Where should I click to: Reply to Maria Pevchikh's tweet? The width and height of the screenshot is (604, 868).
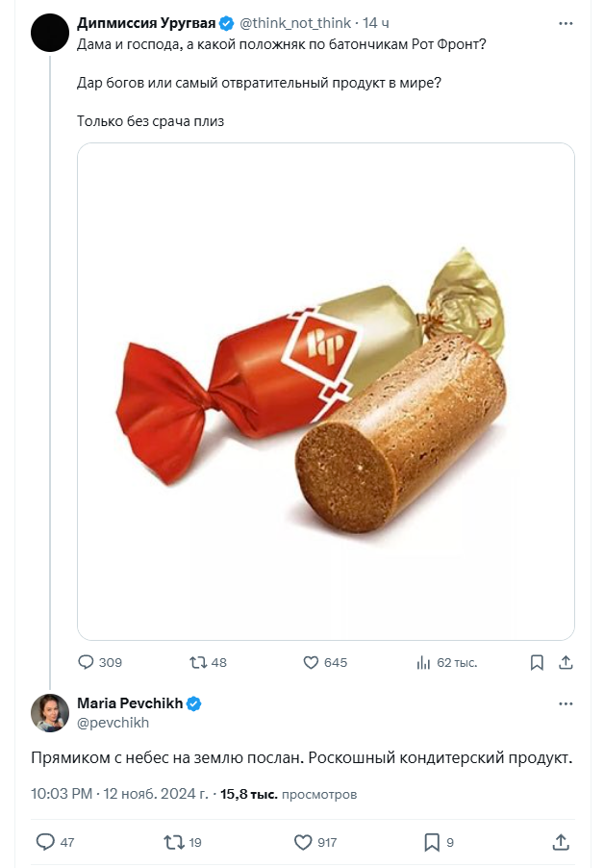(45, 842)
